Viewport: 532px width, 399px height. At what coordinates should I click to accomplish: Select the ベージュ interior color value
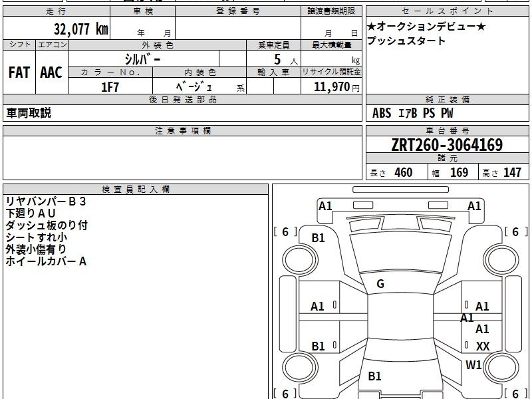click(x=194, y=87)
